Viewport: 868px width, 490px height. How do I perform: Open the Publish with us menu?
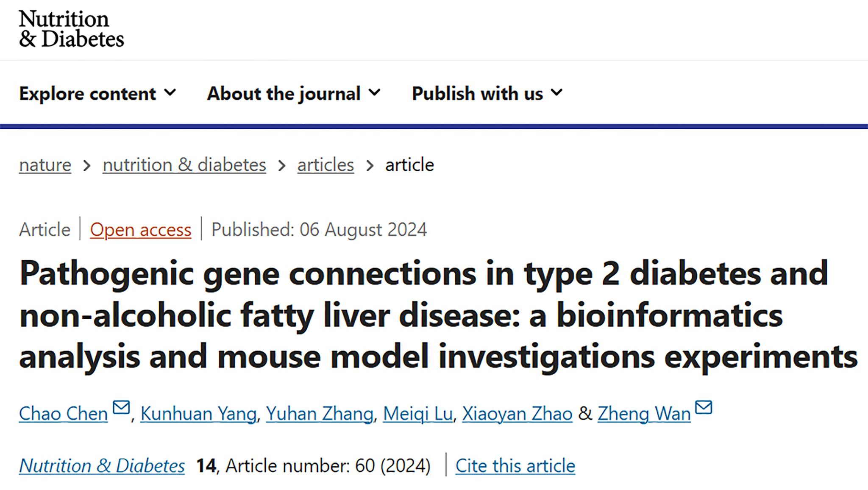(x=477, y=94)
